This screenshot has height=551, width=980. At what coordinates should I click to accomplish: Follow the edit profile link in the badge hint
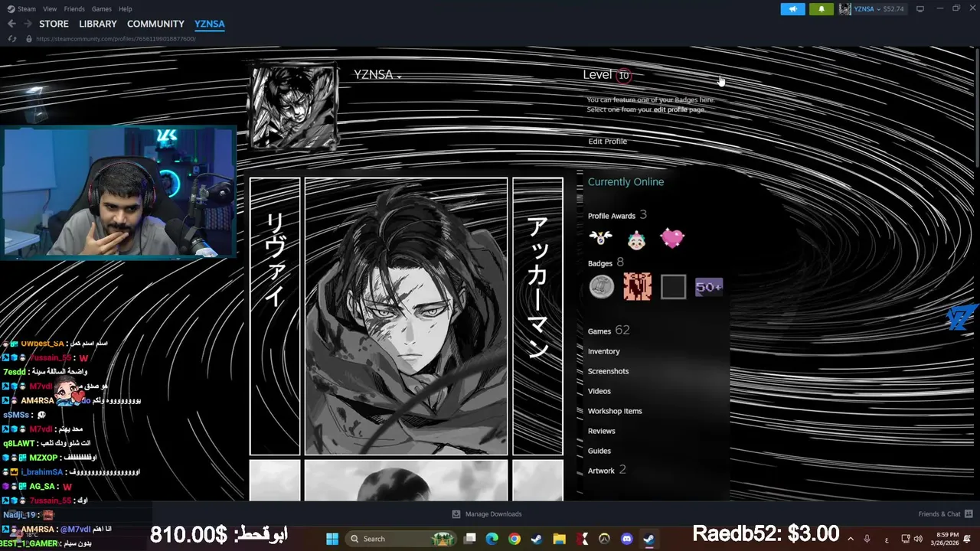click(x=670, y=109)
